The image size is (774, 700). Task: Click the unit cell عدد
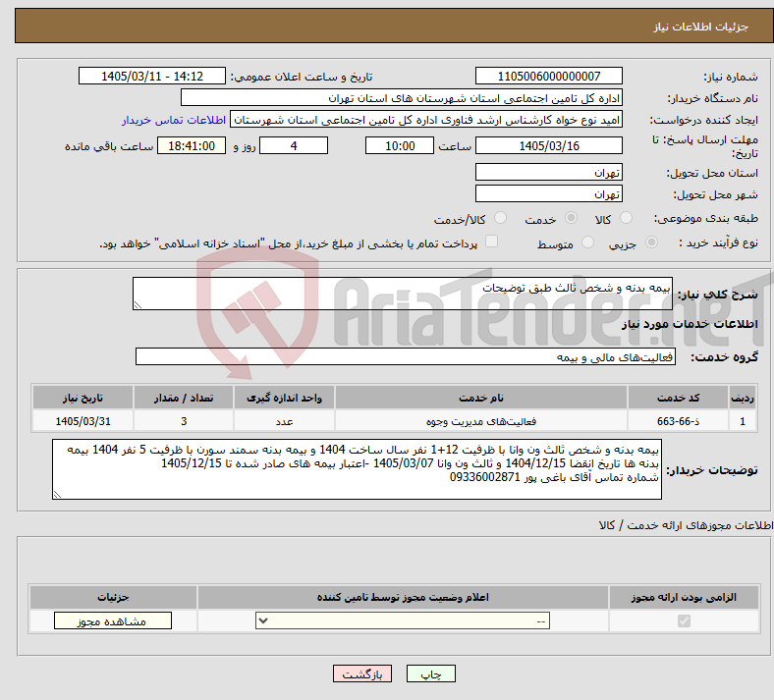click(x=284, y=421)
